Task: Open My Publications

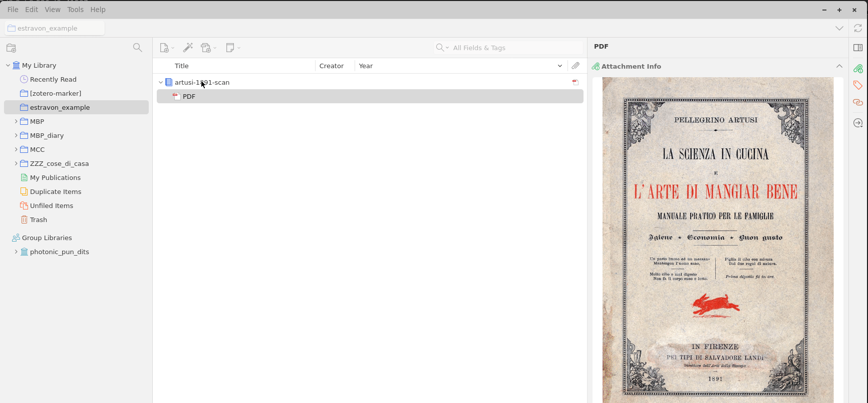Action: point(55,177)
